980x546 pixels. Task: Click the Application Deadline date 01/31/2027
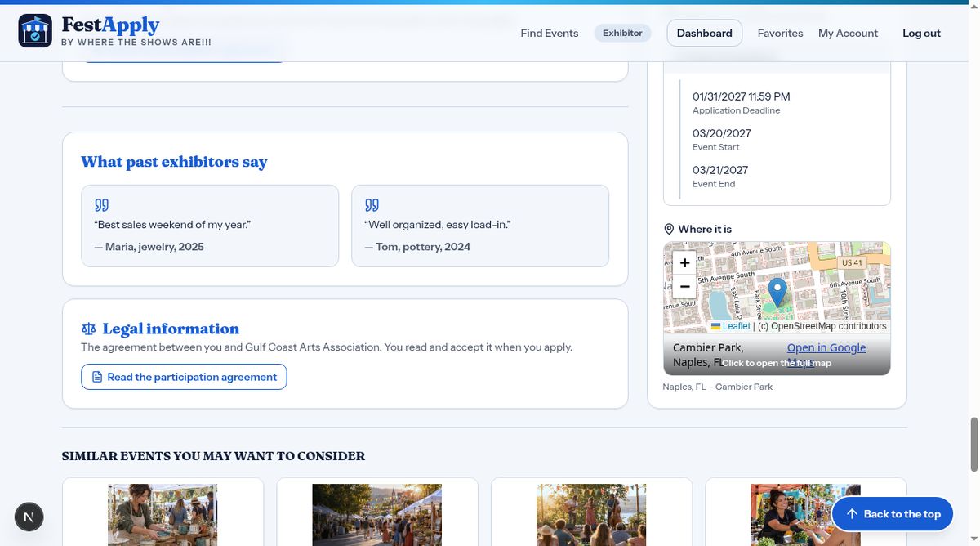pos(741,96)
